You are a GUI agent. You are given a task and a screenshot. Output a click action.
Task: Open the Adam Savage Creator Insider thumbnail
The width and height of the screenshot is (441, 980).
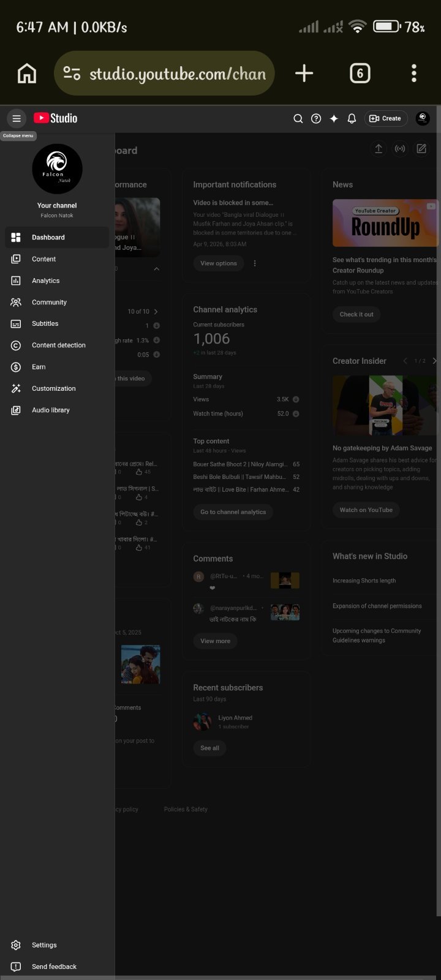pyautogui.click(x=385, y=405)
